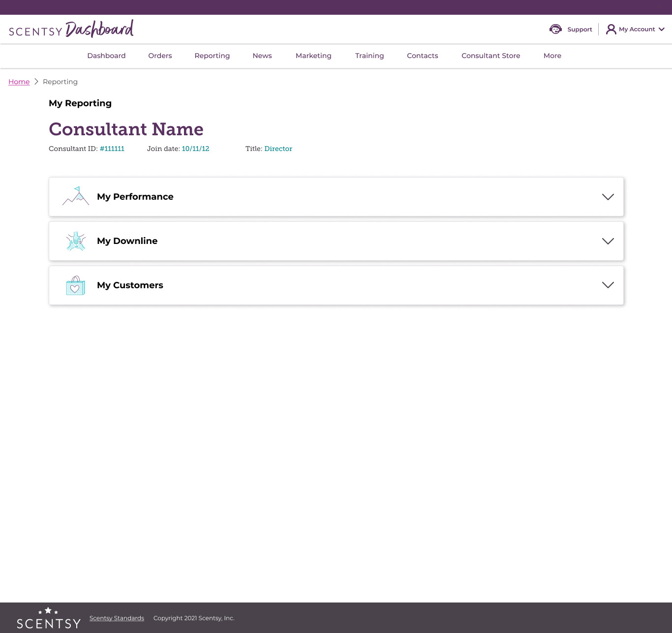Click the Copyright 2021 Scentsy text
672x633 pixels.
(x=194, y=618)
